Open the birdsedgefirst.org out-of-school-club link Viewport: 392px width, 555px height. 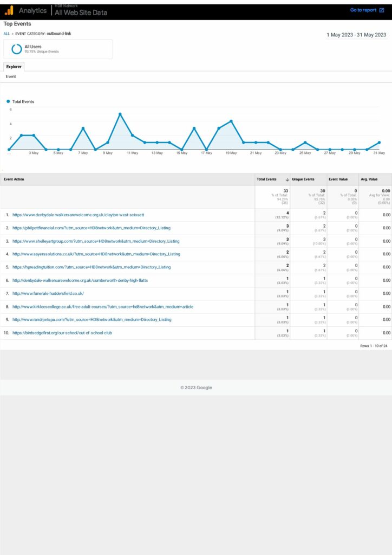[x=62, y=332]
